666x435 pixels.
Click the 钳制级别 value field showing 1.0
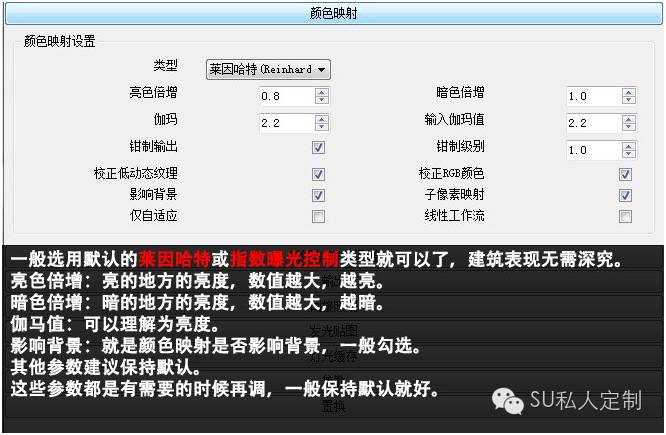[593, 150]
